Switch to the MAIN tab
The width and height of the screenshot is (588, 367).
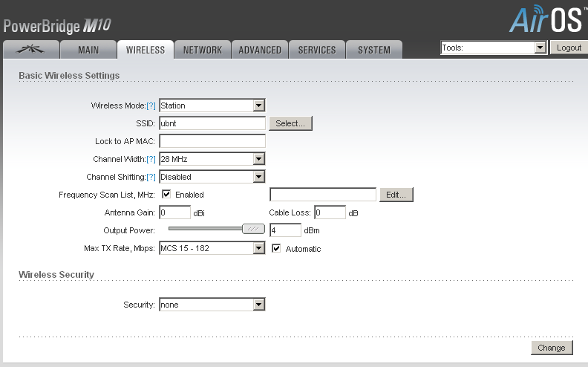[x=88, y=50]
